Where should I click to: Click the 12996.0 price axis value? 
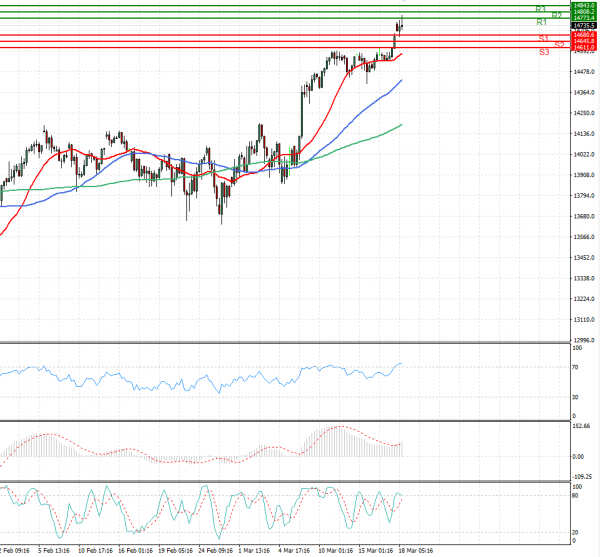pyautogui.click(x=584, y=340)
